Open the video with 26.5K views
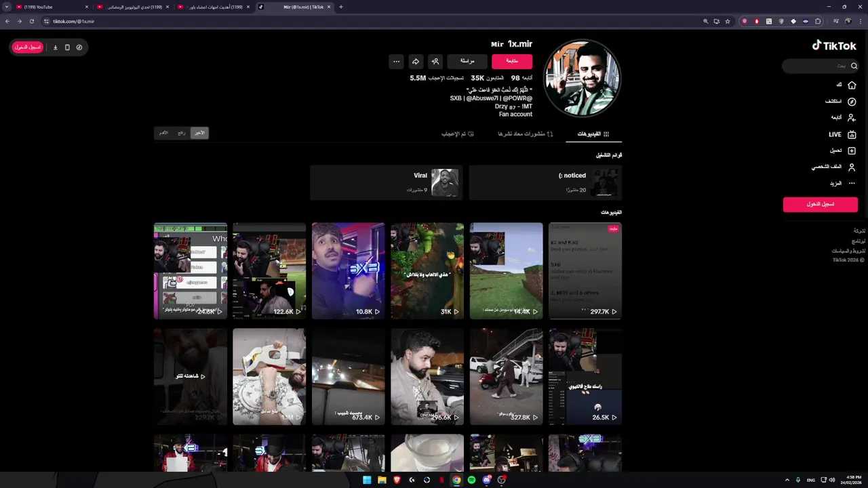The width and height of the screenshot is (868, 488). [585, 377]
